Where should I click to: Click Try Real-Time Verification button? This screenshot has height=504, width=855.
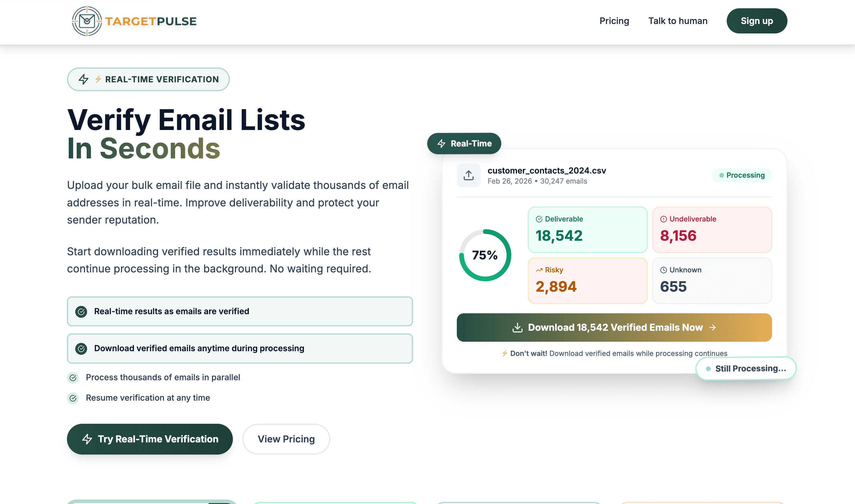(x=150, y=439)
